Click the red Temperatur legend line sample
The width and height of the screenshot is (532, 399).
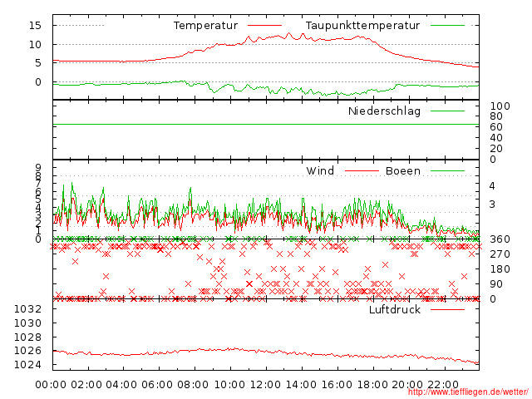(x=264, y=26)
